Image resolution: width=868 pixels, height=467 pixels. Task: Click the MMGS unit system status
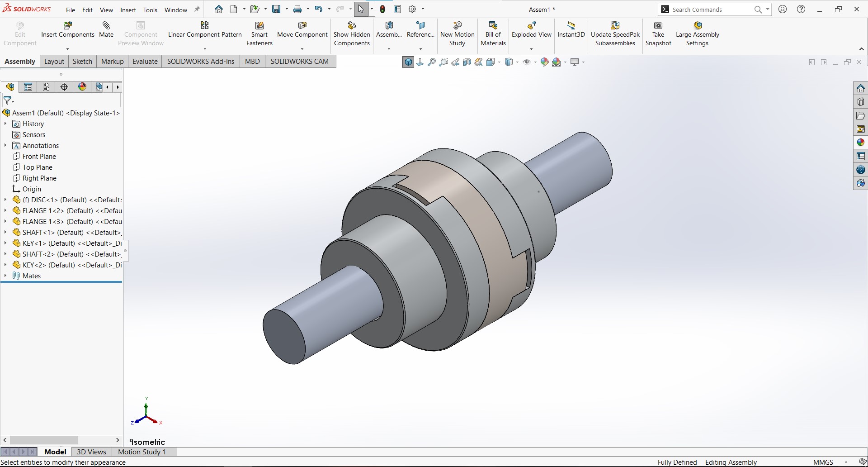click(x=823, y=462)
